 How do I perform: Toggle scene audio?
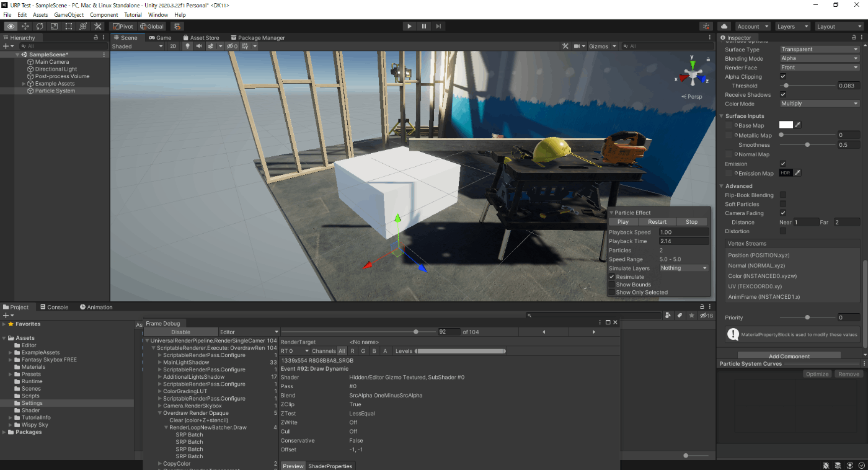(199, 47)
